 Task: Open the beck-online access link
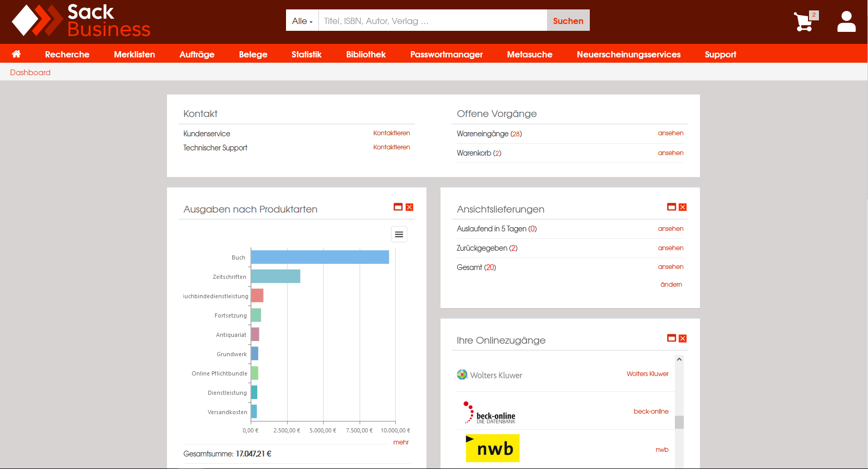point(651,412)
